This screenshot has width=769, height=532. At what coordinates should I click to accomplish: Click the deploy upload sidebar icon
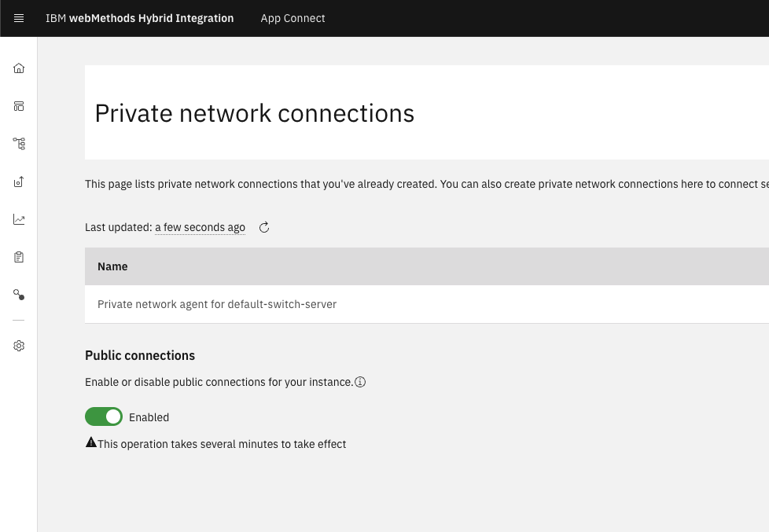[x=19, y=182]
